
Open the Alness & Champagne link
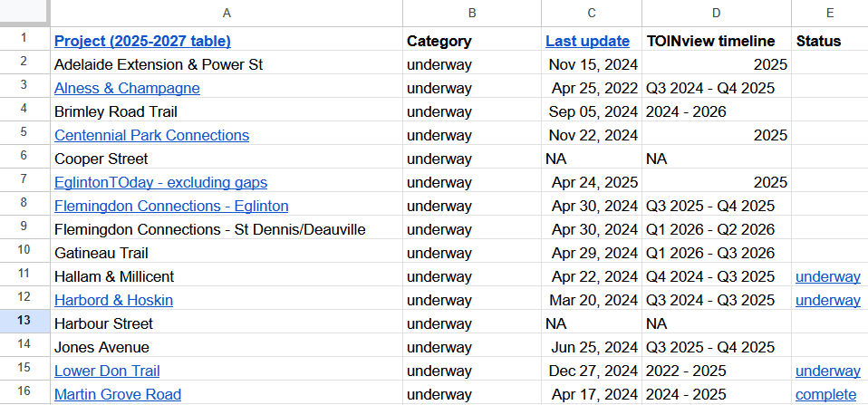click(x=127, y=88)
